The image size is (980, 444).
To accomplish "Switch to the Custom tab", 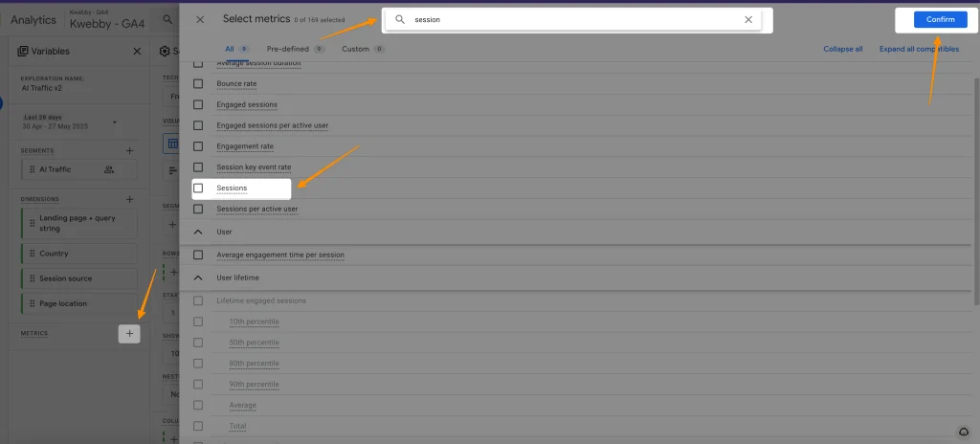I will (363, 49).
